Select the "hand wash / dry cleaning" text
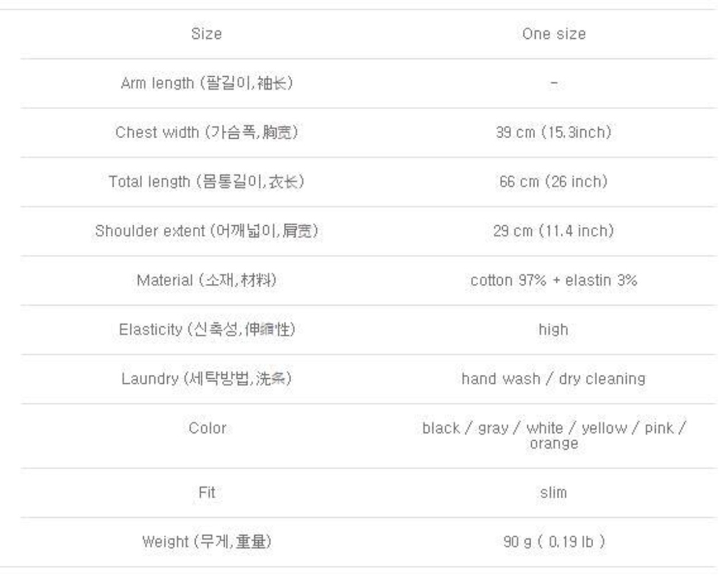 pos(553,379)
